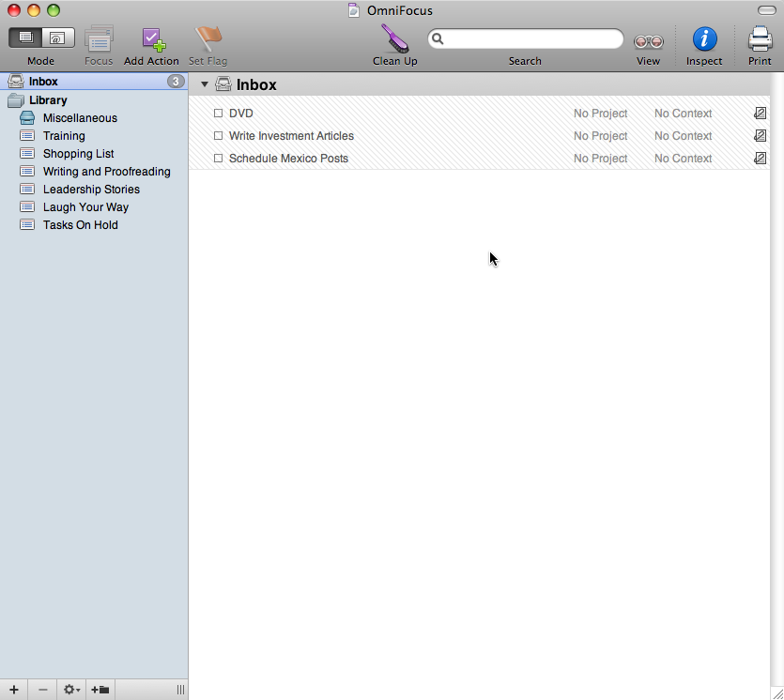Open note for Schedule Mexico Posts

click(x=760, y=159)
